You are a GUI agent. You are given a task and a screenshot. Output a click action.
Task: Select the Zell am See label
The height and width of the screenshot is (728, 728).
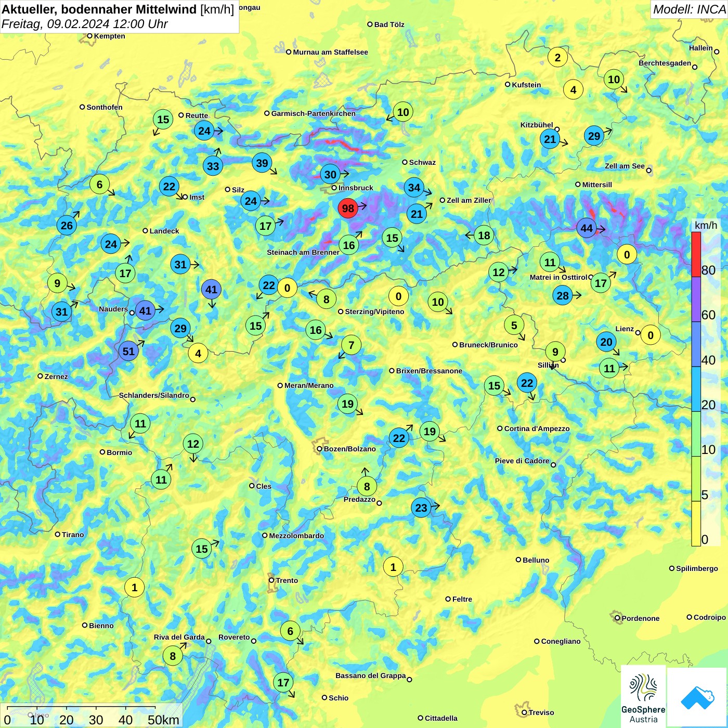pos(625,166)
